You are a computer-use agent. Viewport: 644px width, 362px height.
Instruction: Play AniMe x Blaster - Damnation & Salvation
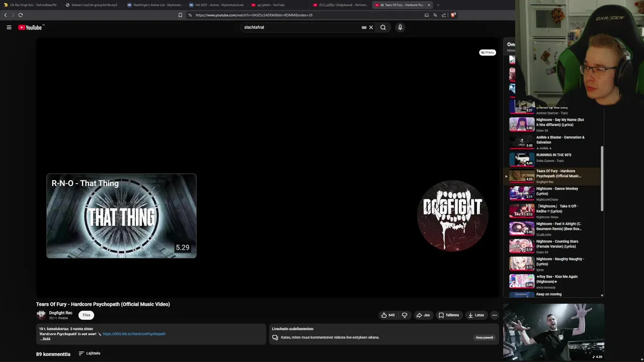click(553, 142)
